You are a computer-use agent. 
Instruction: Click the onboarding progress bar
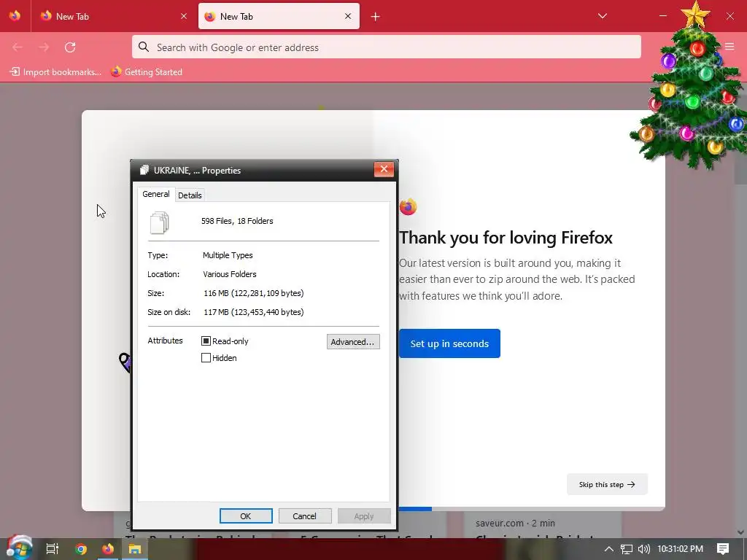(532, 509)
